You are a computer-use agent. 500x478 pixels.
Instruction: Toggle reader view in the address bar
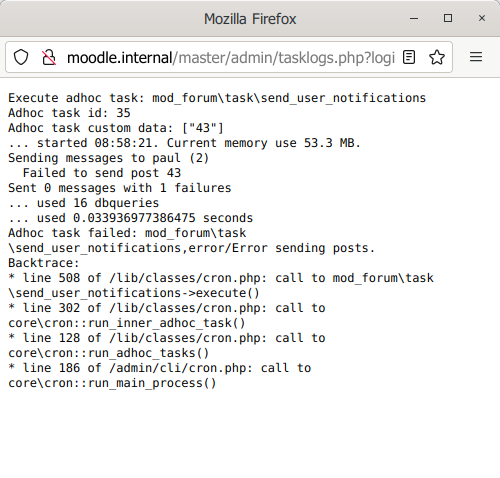tap(409, 57)
